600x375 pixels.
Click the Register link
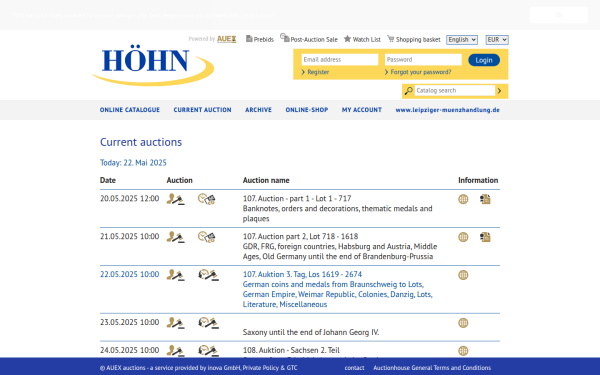[318, 72]
